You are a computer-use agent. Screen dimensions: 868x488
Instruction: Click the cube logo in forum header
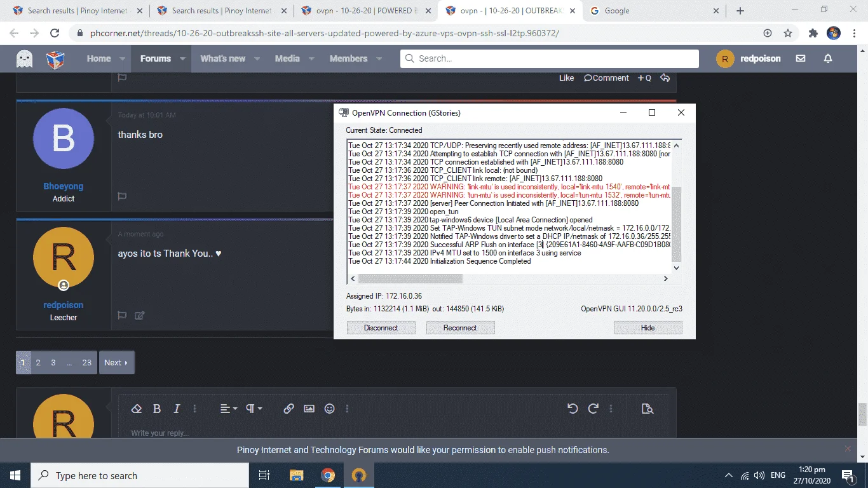[55, 59]
